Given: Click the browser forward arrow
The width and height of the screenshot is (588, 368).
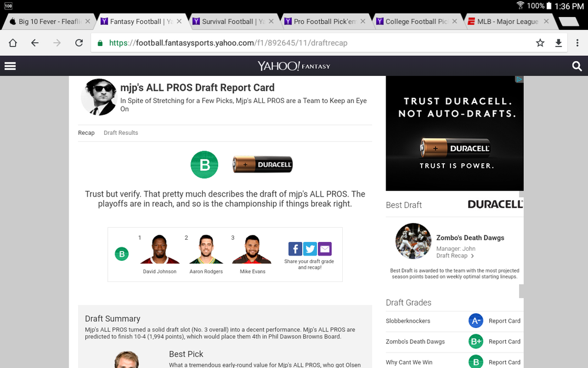Looking at the screenshot, I should coord(57,43).
